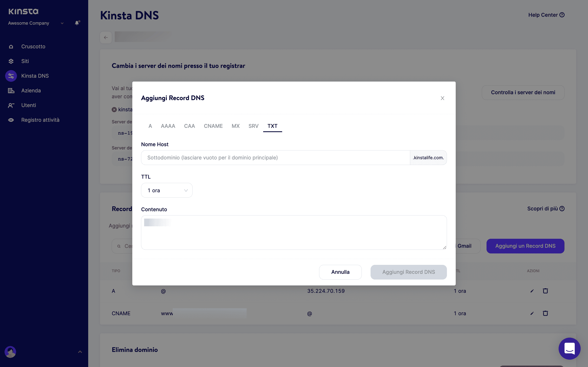
Task: Edit the A record with the pencil icon
Action: point(532,291)
